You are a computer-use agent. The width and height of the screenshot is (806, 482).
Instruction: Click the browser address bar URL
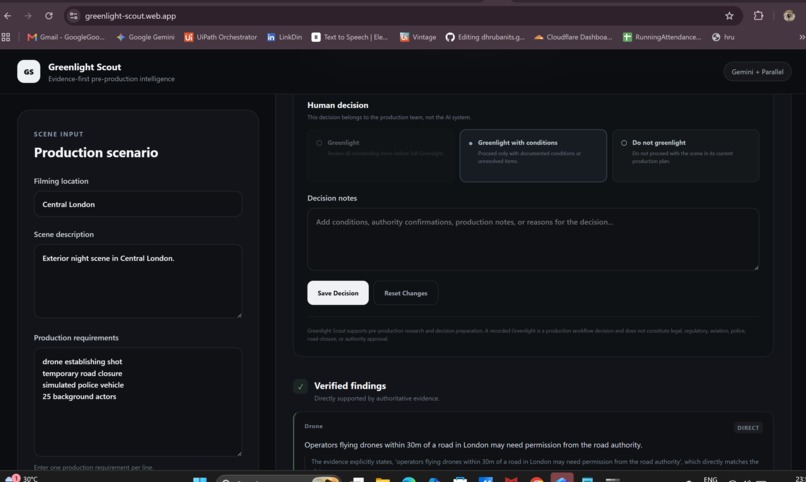point(130,16)
